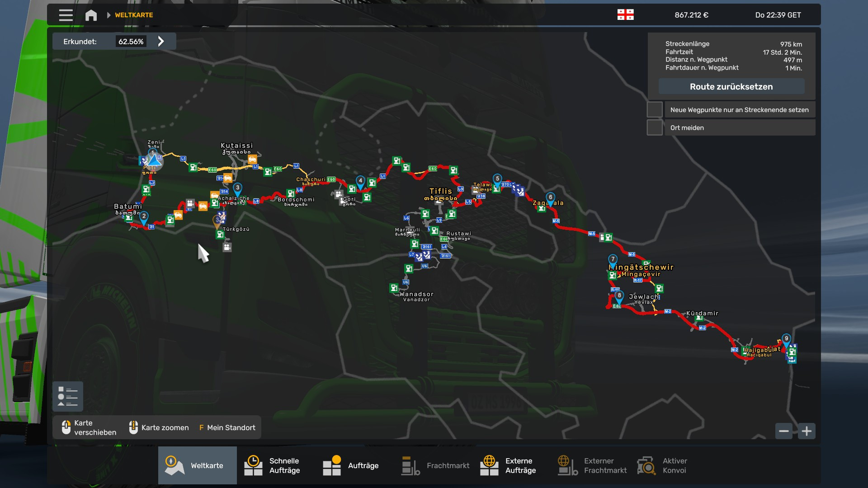Viewport: 868px width, 488px height.
Task: Switch to the Weltkarte tab
Action: (198, 465)
